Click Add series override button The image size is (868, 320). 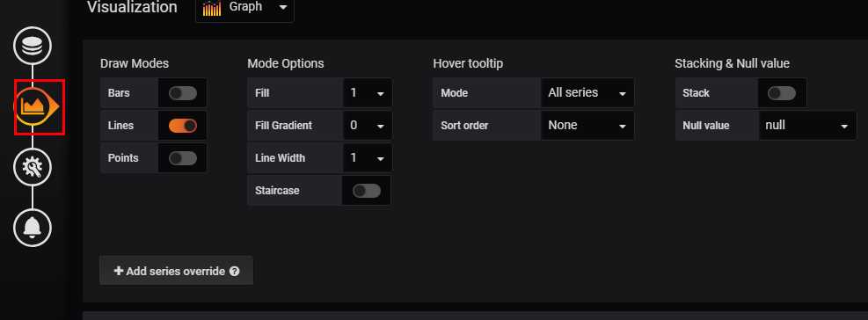[x=176, y=271]
